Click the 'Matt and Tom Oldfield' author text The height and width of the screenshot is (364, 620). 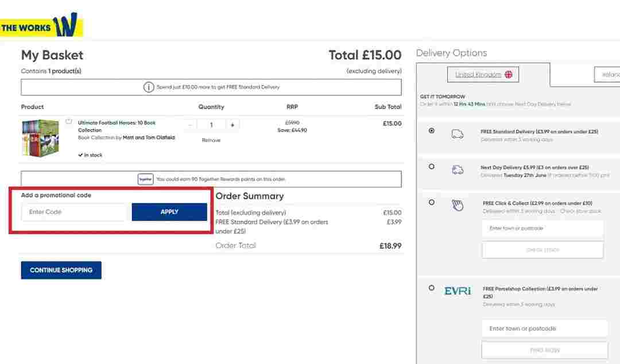[149, 138]
